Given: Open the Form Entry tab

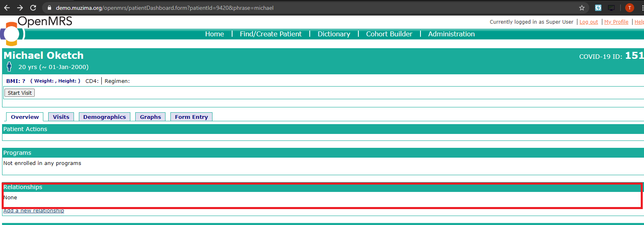Looking at the screenshot, I should [191, 117].
